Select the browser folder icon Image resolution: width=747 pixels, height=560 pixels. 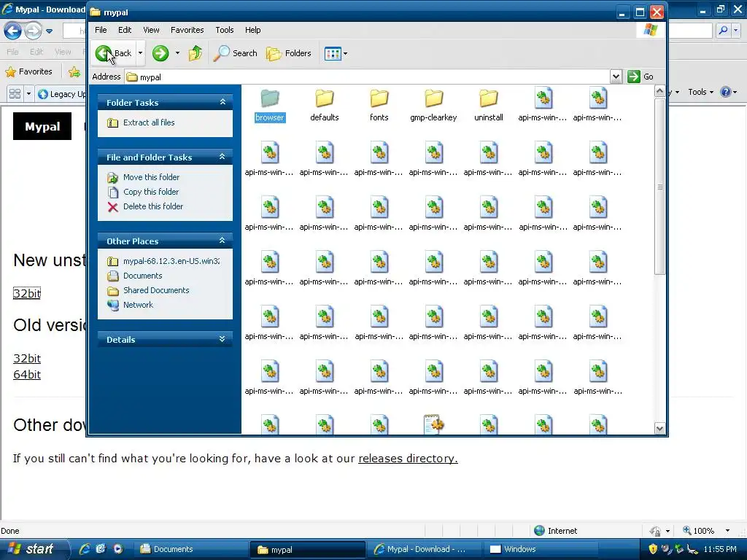(x=270, y=99)
